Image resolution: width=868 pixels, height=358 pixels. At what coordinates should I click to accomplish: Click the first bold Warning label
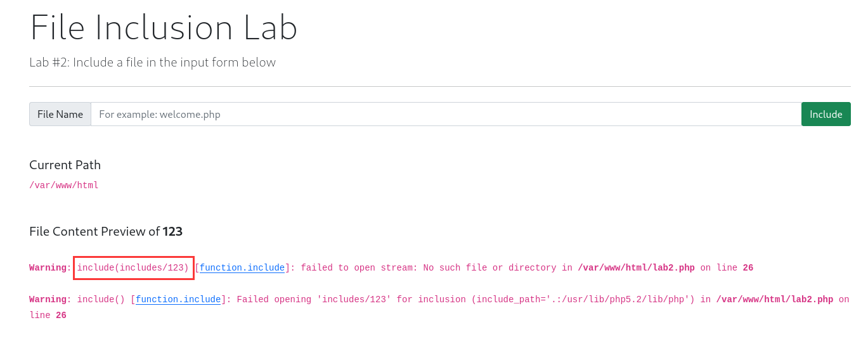click(x=48, y=268)
